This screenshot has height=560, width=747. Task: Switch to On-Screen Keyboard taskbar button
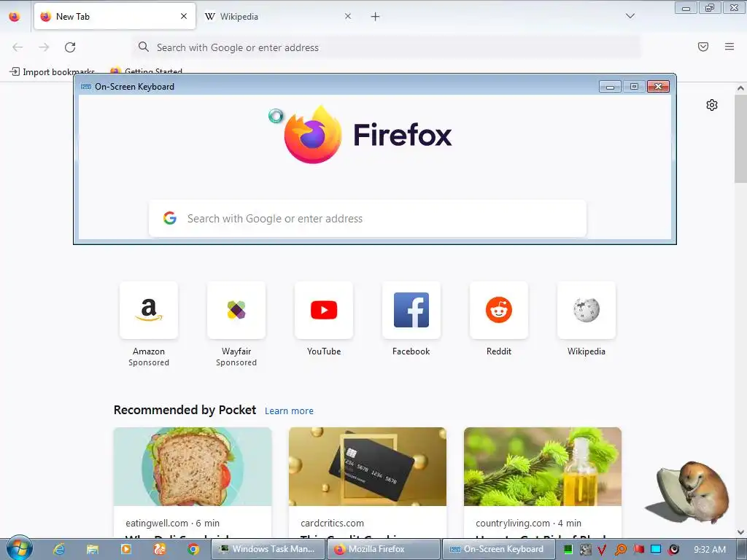click(499, 549)
